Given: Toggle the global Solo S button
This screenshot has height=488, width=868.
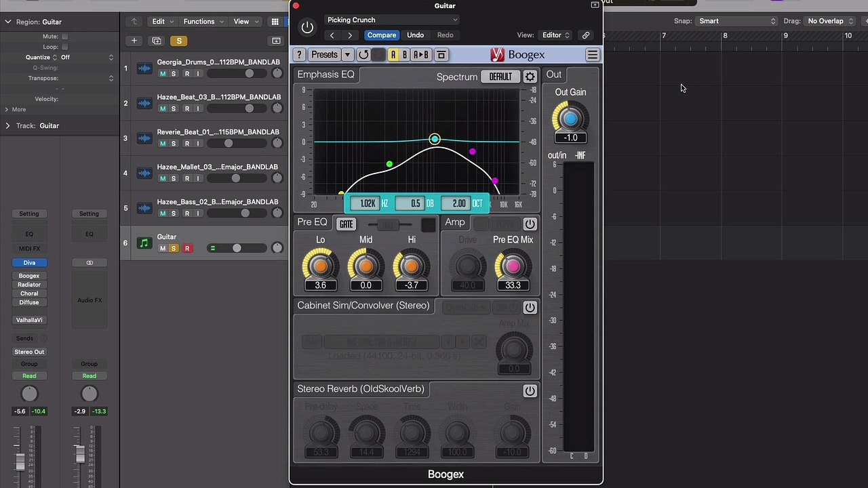Looking at the screenshot, I should pos(179,41).
